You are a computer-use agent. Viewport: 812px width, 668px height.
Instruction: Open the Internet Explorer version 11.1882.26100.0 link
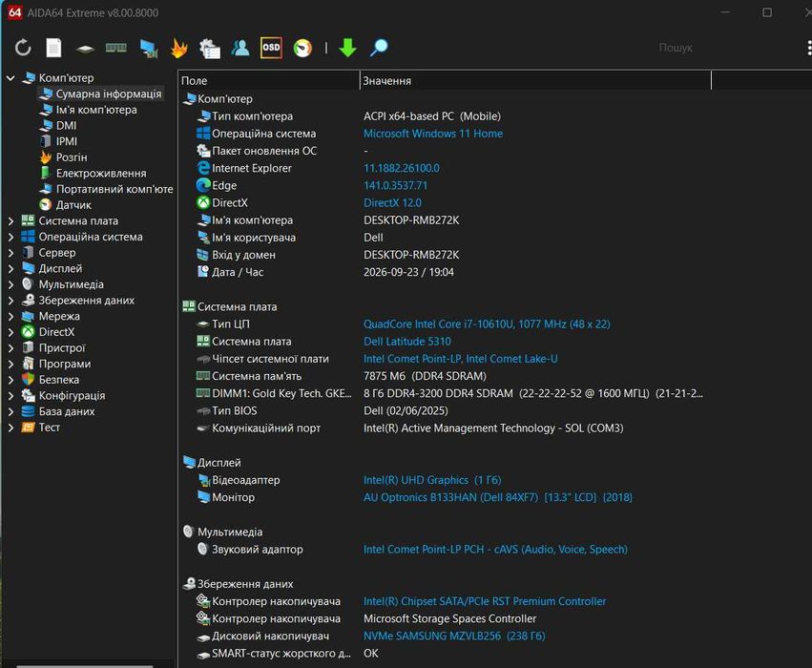(x=402, y=168)
